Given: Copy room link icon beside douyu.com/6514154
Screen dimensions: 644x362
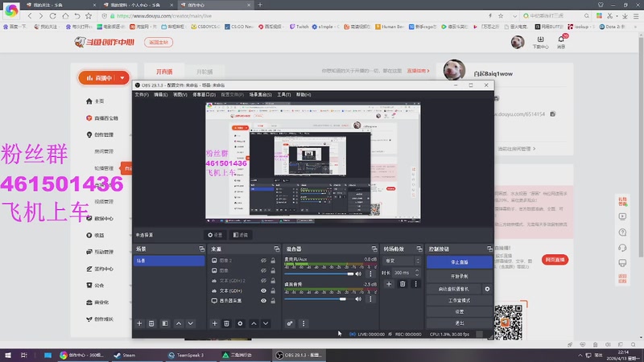Looking at the screenshot, I should click(x=553, y=113).
